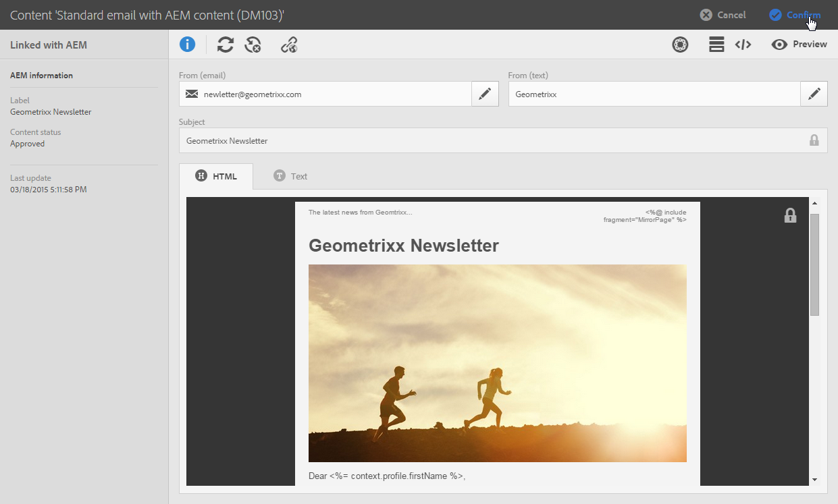Click the From email input field
Screen dimensions: 838x504
click(325, 94)
